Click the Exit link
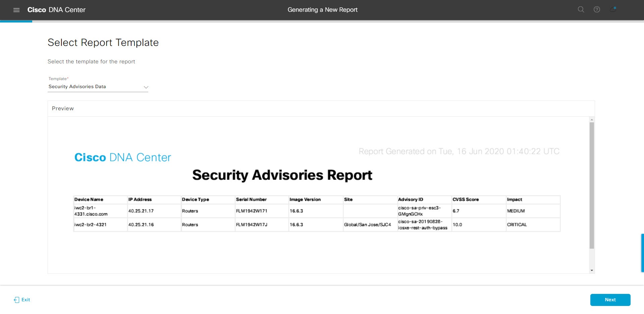The image size is (644, 314). click(25, 300)
